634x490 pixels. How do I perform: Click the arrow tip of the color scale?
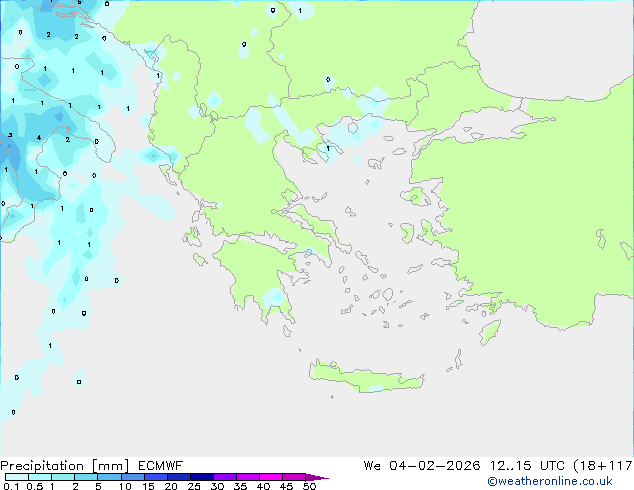317,477
